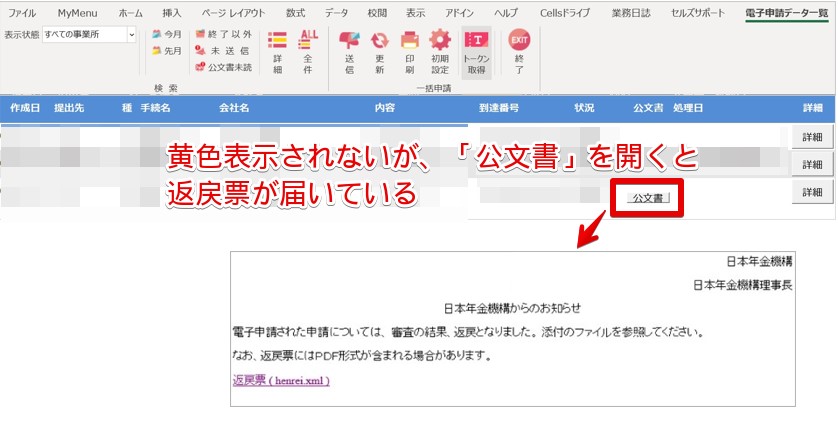Switch to the 表示 tab
Image resolution: width=838 pixels, height=427 pixels.
(415, 13)
